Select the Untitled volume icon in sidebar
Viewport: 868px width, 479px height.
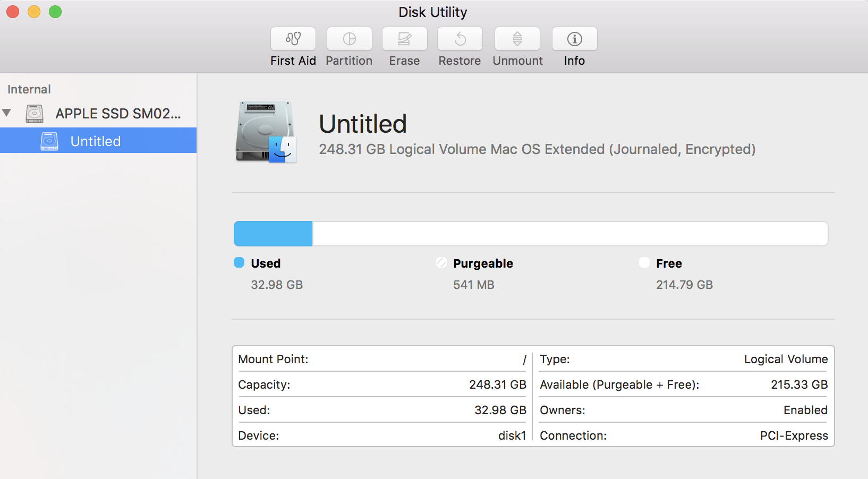[x=49, y=141]
